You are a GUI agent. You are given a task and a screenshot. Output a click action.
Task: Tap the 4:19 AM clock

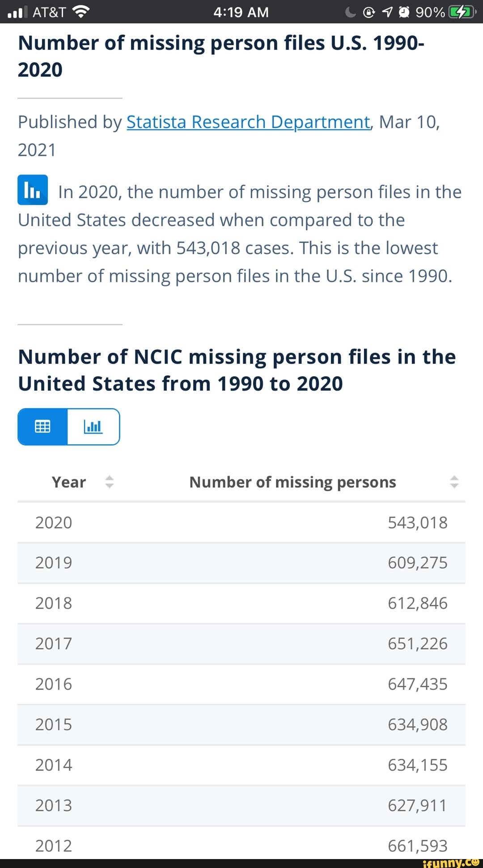pyautogui.click(x=241, y=12)
